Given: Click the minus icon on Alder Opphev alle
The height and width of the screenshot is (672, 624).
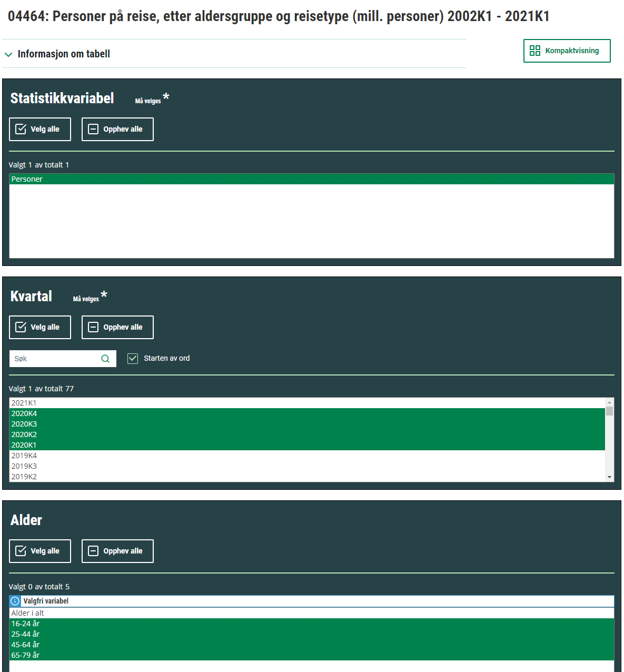Looking at the screenshot, I should pos(93,551).
